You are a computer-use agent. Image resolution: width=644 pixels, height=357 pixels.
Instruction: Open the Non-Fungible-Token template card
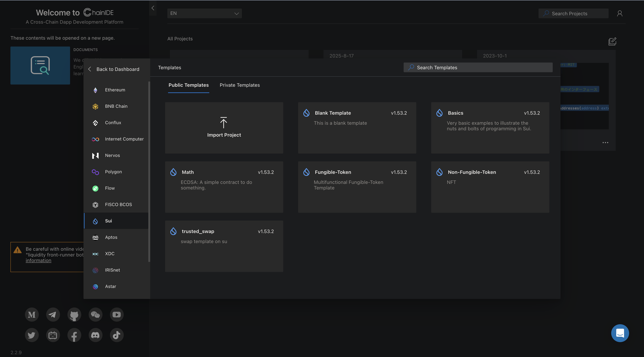click(490, 187)
